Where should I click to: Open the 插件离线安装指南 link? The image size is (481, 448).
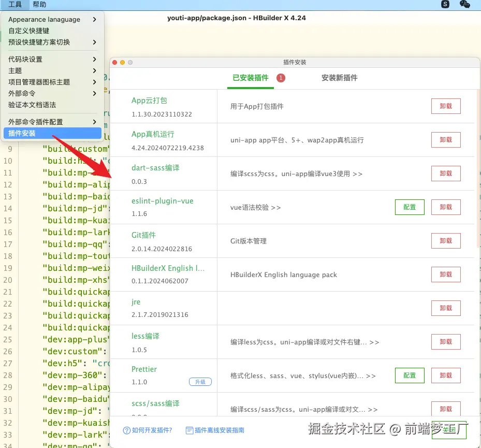click(220, 430)
